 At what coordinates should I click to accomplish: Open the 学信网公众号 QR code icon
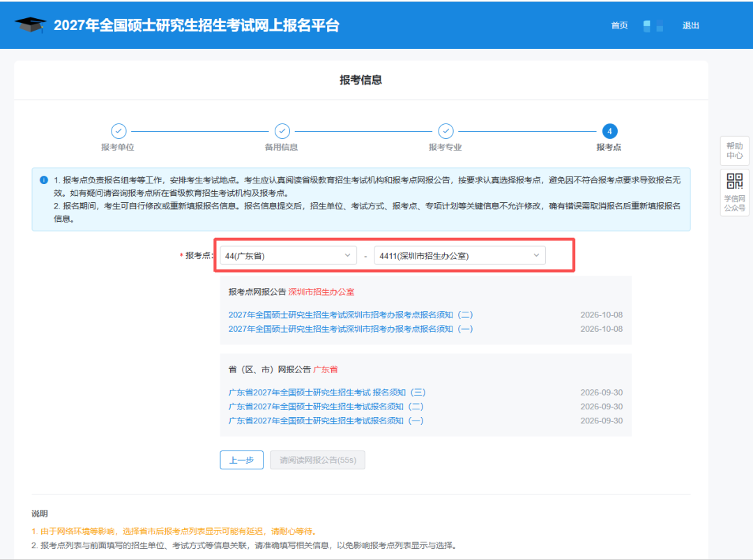click(734, 181)
